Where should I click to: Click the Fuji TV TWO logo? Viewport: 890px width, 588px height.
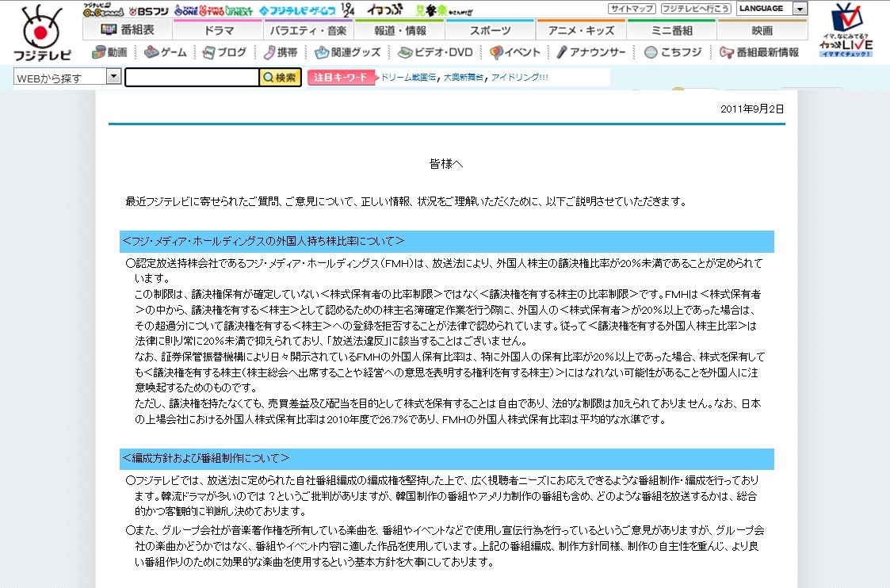click(212, 10)
